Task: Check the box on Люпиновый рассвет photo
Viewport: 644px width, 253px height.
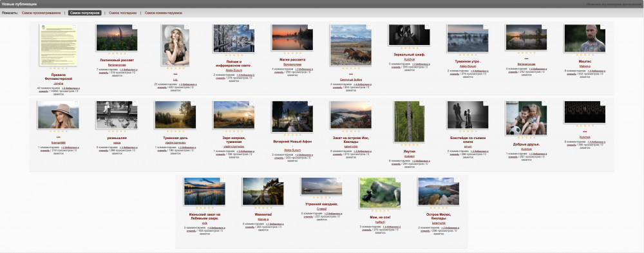Action: 135,27
